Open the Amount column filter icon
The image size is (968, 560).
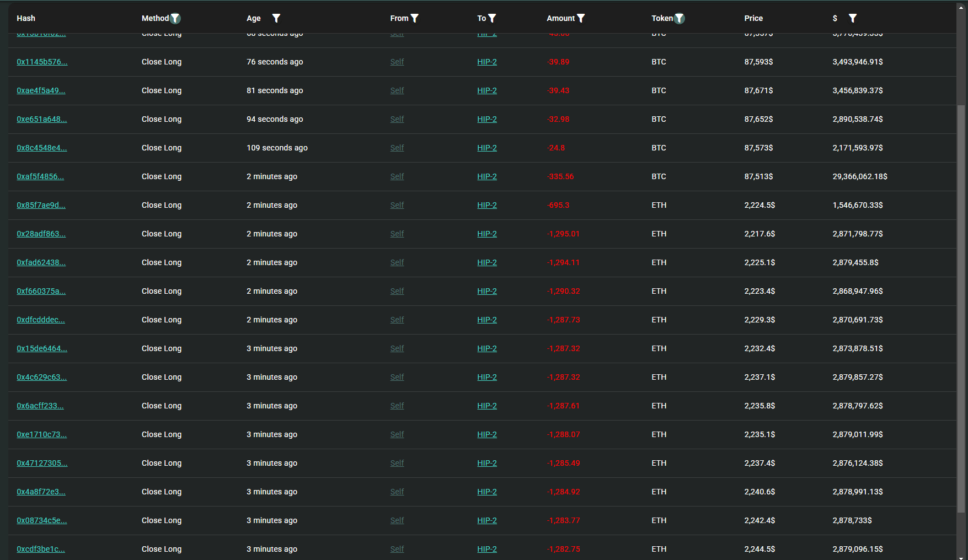coord(581,18)
